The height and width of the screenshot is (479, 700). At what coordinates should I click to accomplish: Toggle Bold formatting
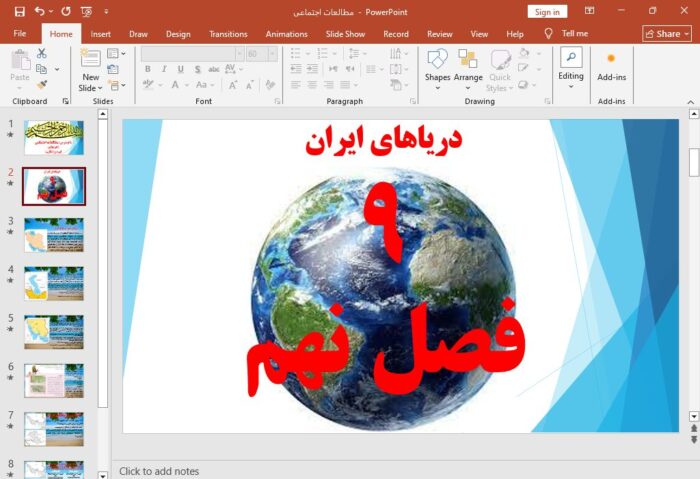(148, 69)
